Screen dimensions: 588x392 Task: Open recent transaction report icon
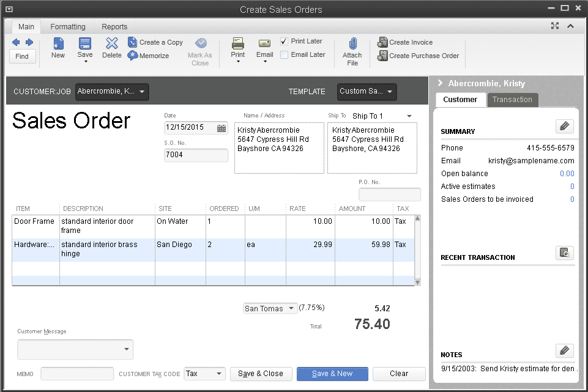pos(564,253)
